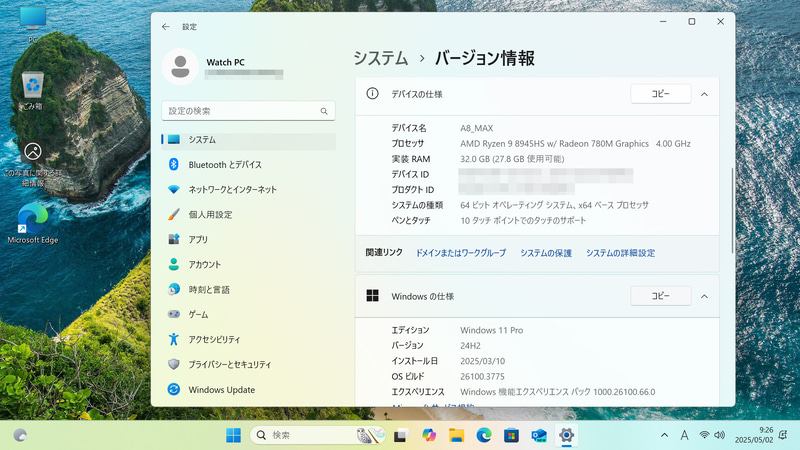The image size is (800, 450).
Task: Maximize the Settings window
Action: coord(691,21)
